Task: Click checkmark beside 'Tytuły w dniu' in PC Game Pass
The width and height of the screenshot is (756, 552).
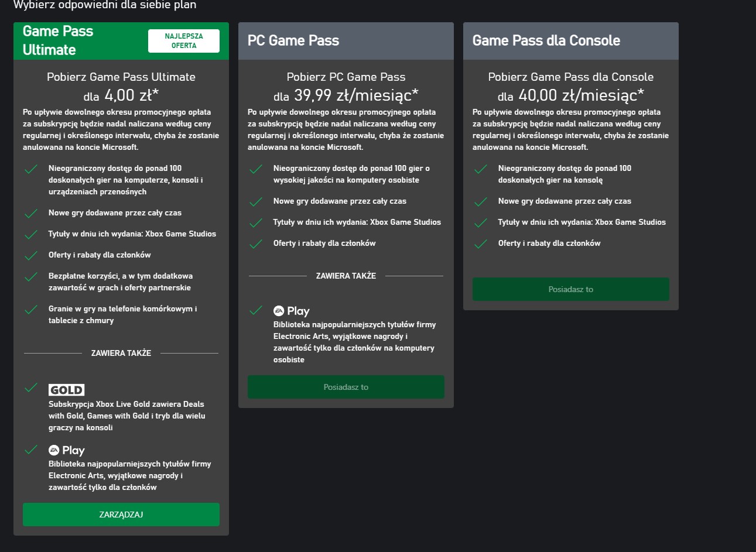Action: coord(256,223)
